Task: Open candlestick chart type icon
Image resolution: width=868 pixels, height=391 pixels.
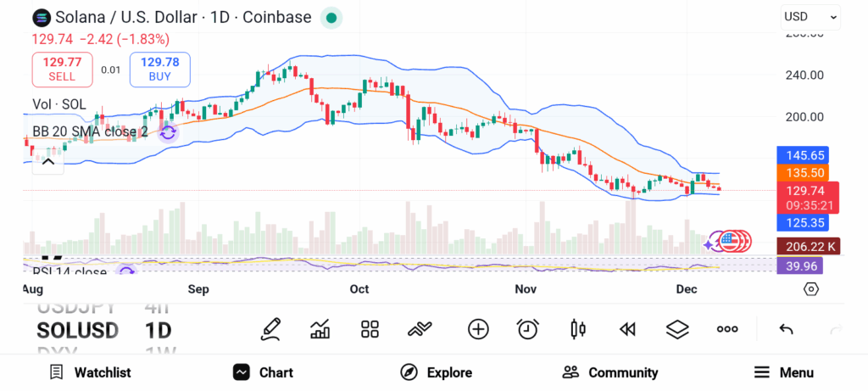Action: tap(578, 329)
